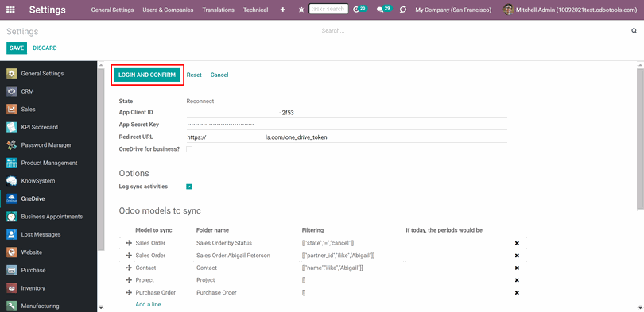Toggle Log sync activities checkbox
This screenshot has width=644, height=312.
[189, 187]
